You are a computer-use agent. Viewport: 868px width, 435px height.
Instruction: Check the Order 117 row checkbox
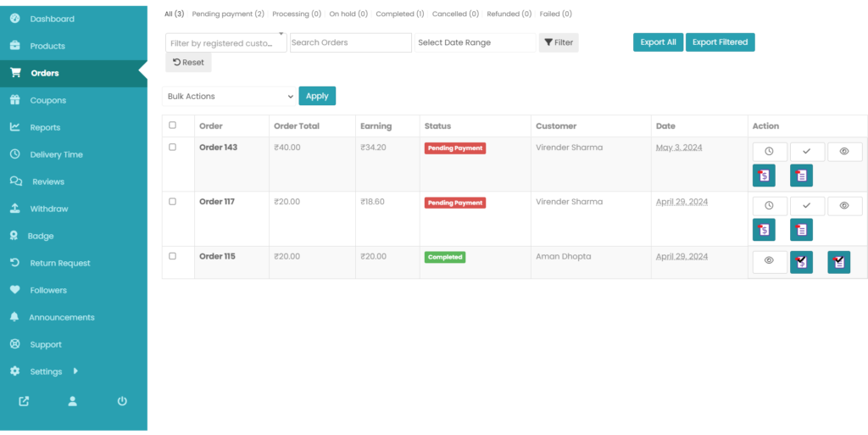tap(172, 202)
